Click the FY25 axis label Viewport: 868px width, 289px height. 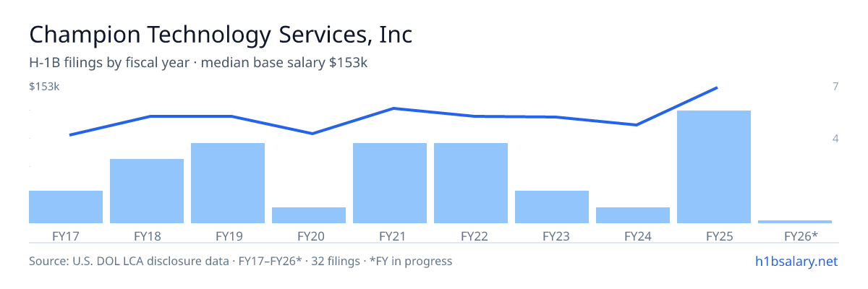[714, 236]
